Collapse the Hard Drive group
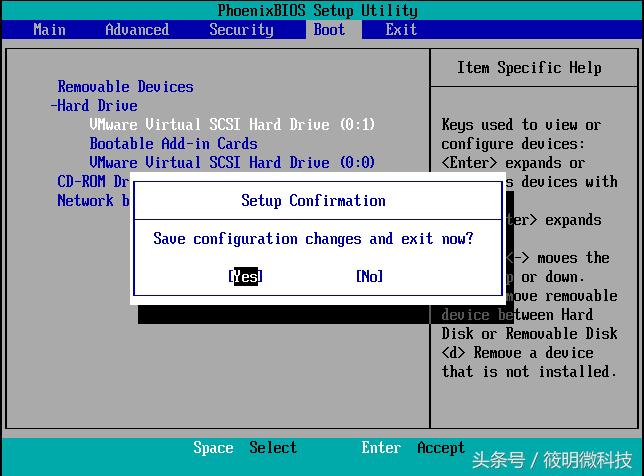 click(x=94, y=106)
